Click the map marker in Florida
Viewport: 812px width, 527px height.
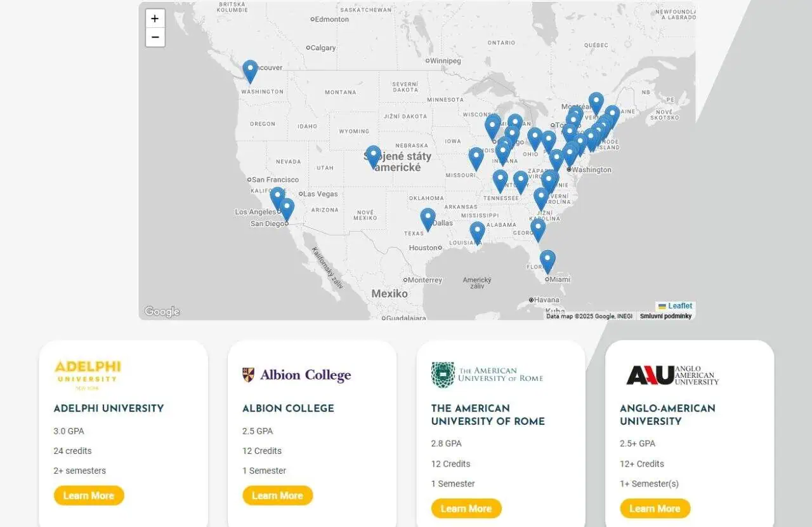point(547,262)
